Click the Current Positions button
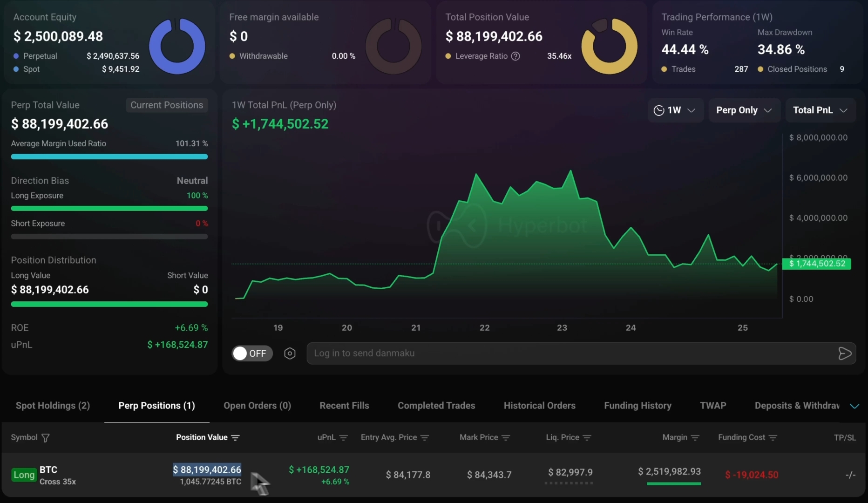This screenshot has width=868, height=503. click(167, 105)
